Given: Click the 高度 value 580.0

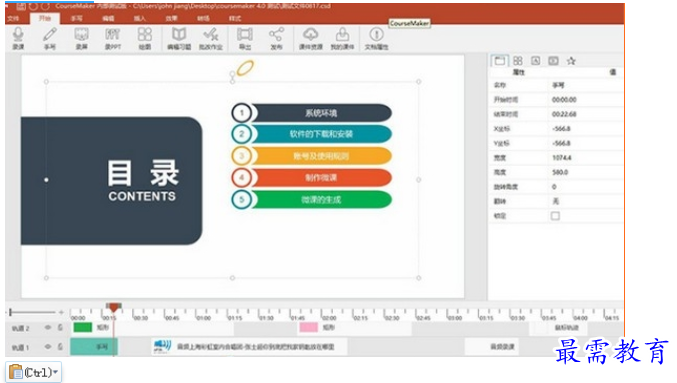Looking at the screenshot, I should (560, 172).
